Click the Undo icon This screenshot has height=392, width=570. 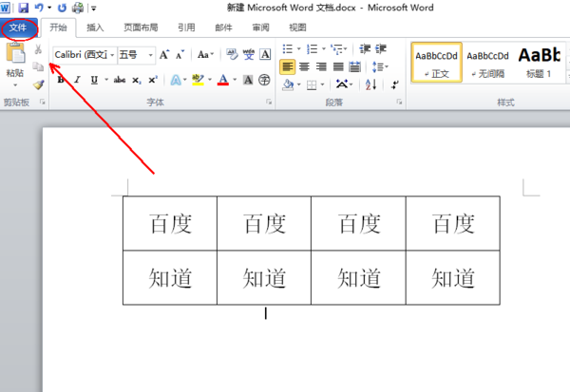click(39, 8)
